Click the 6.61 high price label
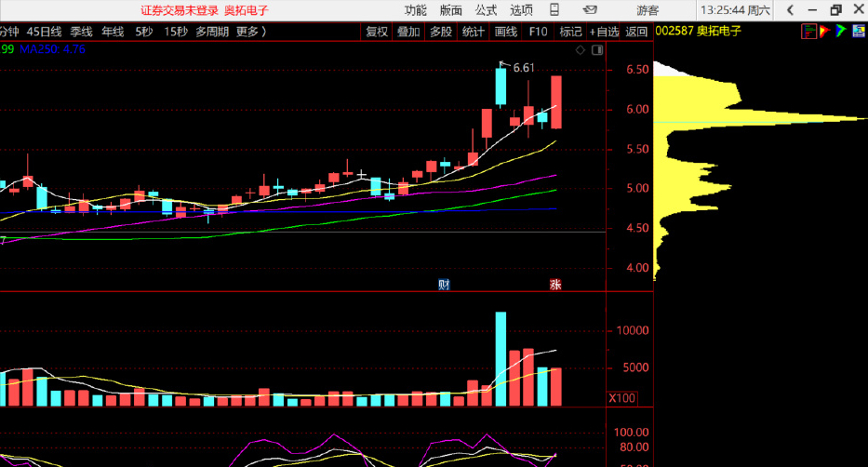Image resolution: width=868 pixels, height=467 pixels. point(524,68)
